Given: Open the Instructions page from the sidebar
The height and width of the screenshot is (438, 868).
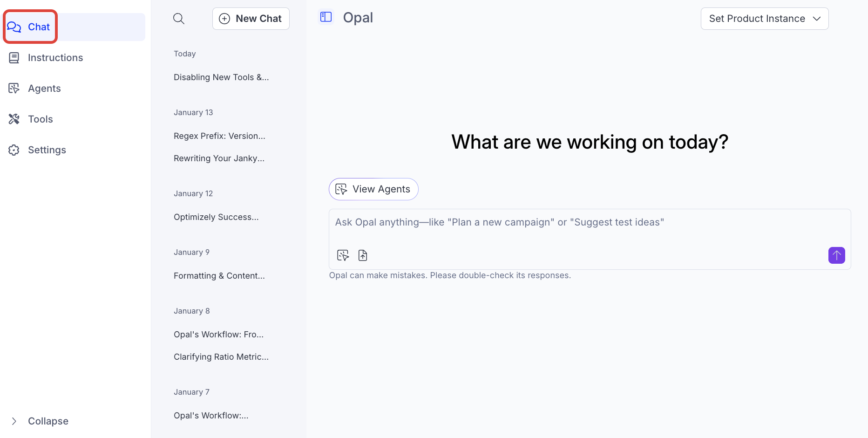Looking at the screenshot, I should (x=55, y=58).
